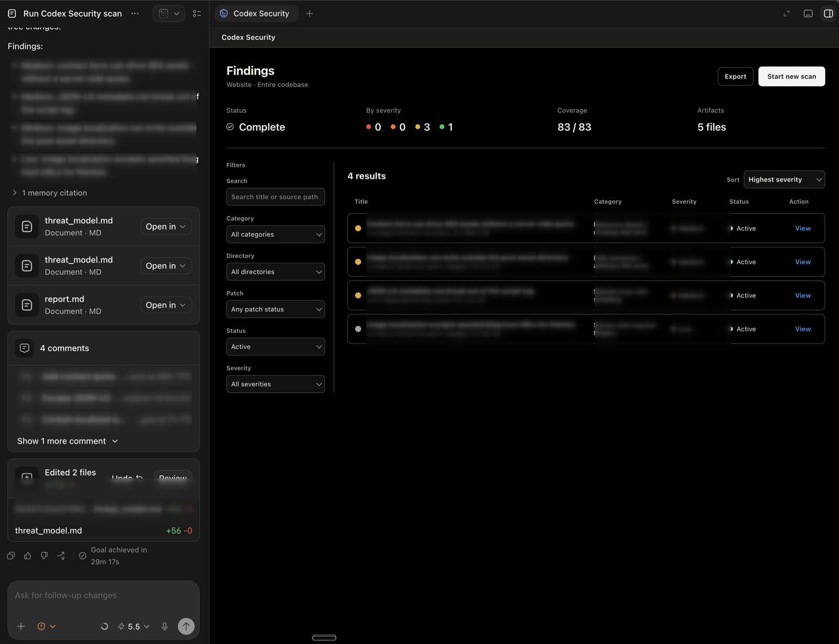Viewport: 839px width, 644px height.
Task: Click the send arrow button
Action: point(186,626)
